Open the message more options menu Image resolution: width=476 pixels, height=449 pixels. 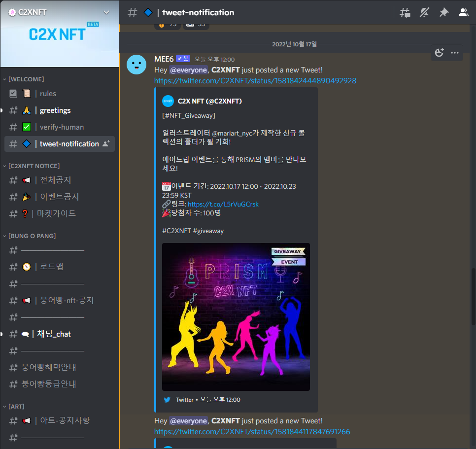[454, 53]
